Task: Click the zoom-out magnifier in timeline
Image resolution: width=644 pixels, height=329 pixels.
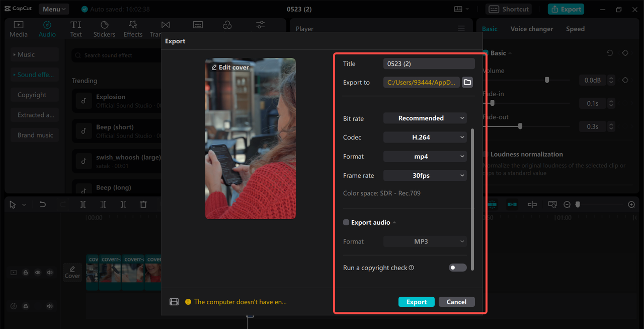Action: (567, 205)
